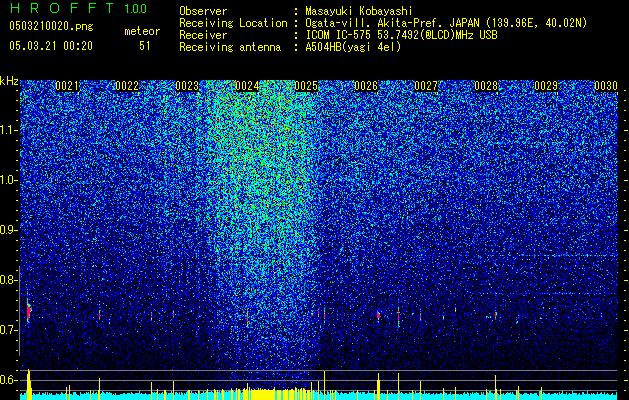Click the Observer label
This screenshot has width=629, height=400.
tap(203, 12)
